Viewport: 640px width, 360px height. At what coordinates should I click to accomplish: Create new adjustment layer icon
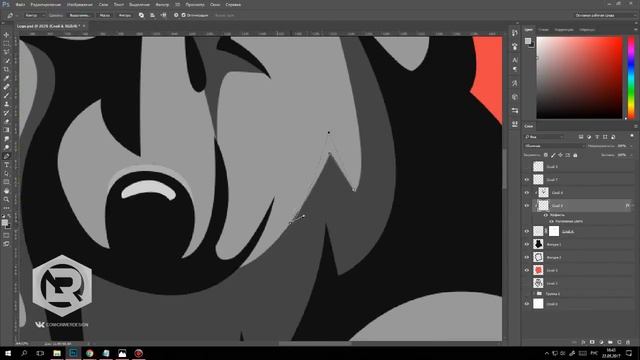click(601, 342)
